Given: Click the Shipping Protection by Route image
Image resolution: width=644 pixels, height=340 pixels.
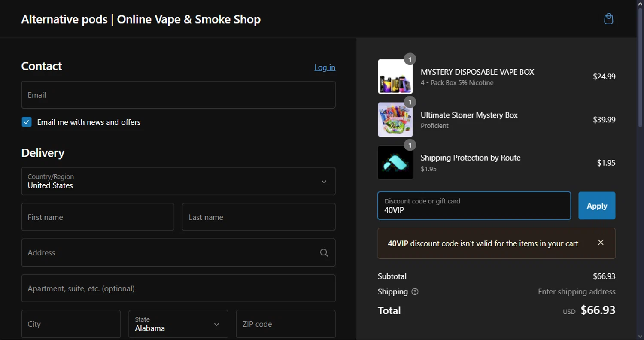Looking at the screenshot, I should click(x=395, y=162).
